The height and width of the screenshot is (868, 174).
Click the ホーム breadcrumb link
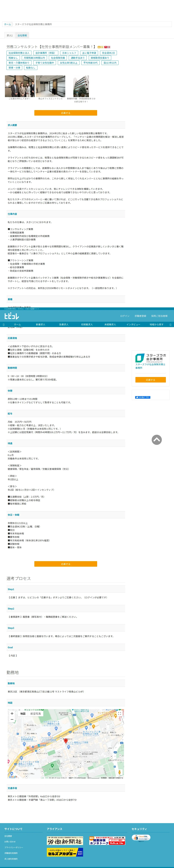(7, 24)
